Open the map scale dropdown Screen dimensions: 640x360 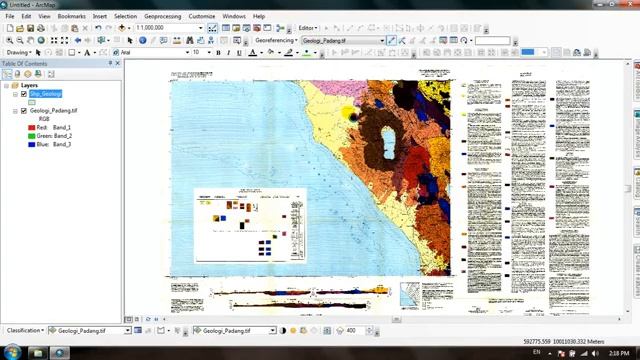pos(200,28)
